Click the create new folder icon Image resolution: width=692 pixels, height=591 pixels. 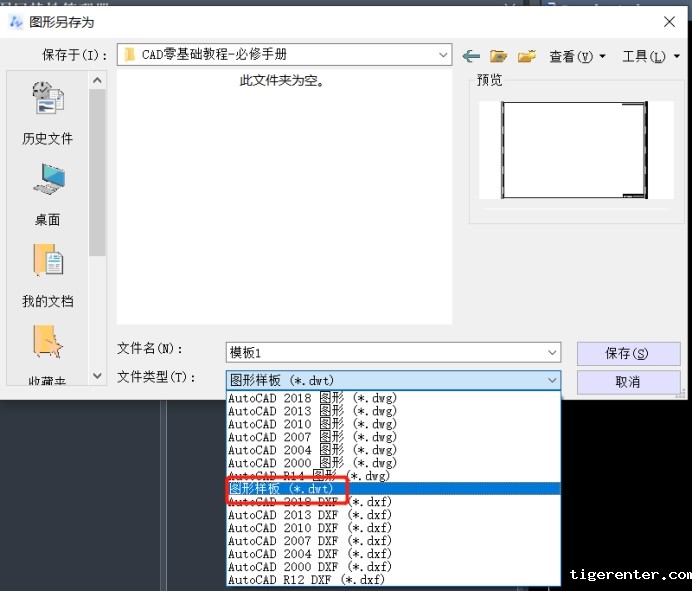click(x=526, y=56)
